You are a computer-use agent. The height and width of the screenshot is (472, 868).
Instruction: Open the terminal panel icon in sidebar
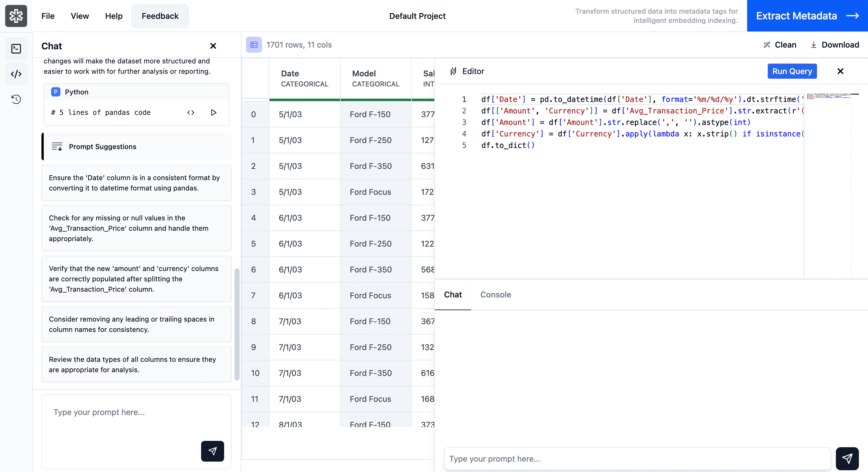pyautogui.click(x=16, y=49)
